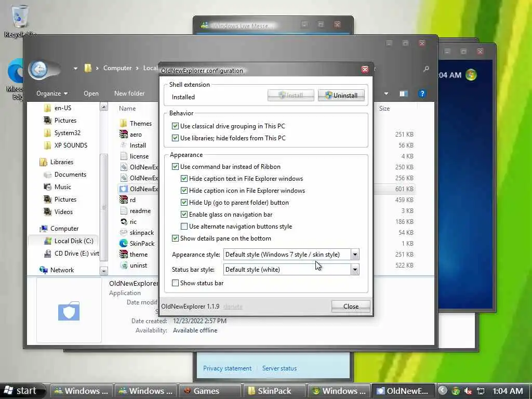Screen dimensions: 532x399
Task: Toggle Use classical drive grouping in This PC
Action: [x=175, y=126]
